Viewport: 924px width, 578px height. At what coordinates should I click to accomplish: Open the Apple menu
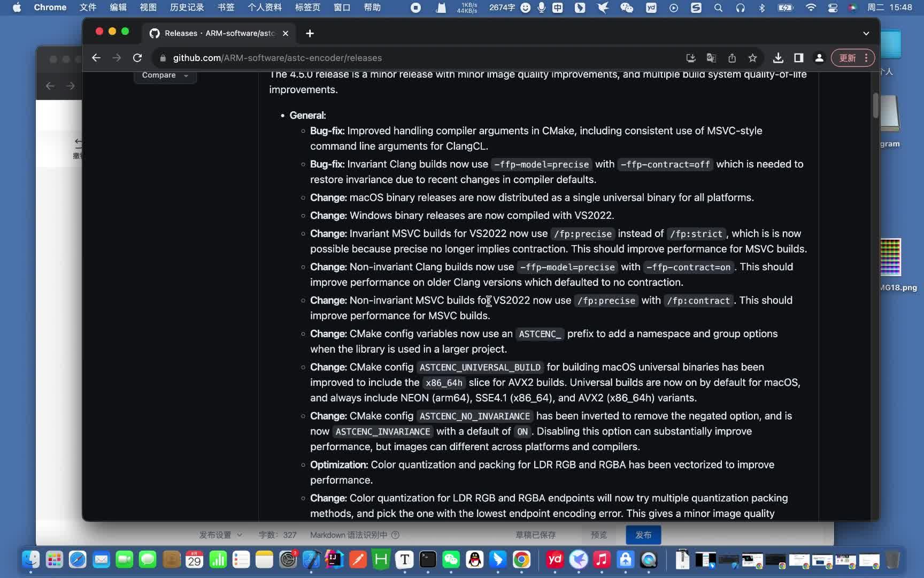pyautogui.click(x=17, y=7)
